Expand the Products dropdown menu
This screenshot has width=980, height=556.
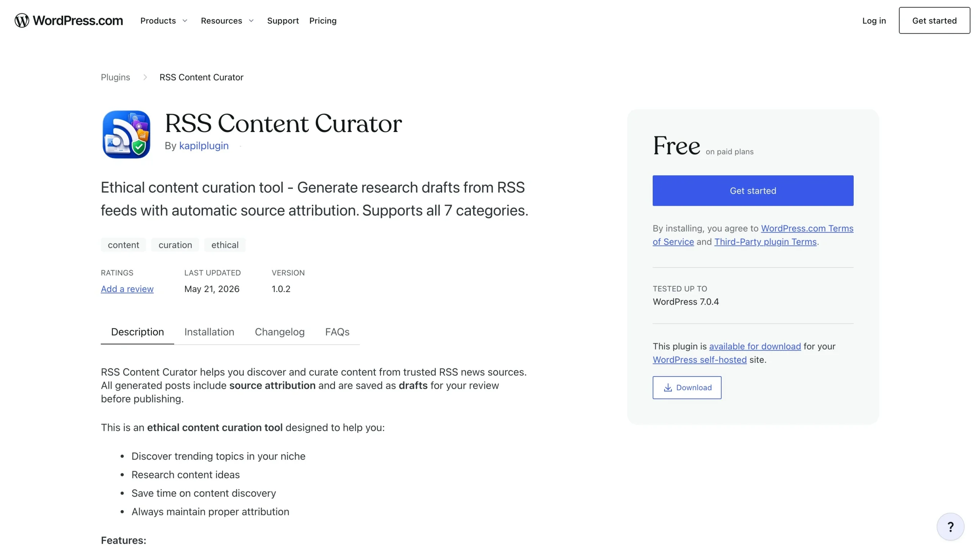pyautogui.click(x=164, y=21)
